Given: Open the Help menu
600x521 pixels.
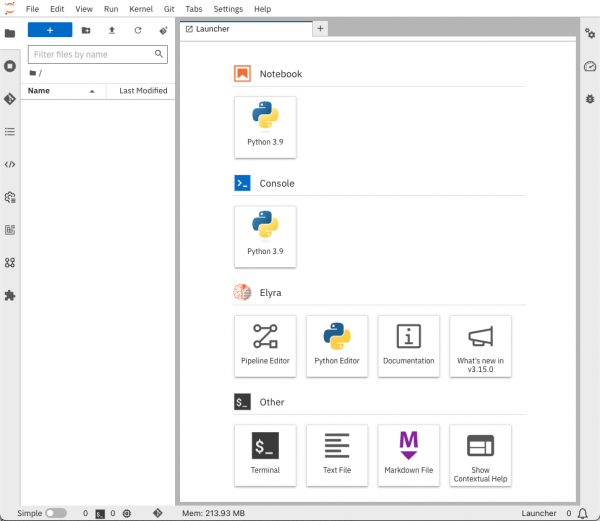Looking at the screenshot, I should point(262,9).
